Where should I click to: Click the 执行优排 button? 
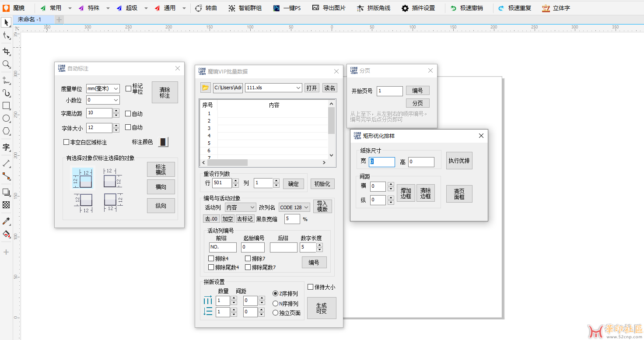click(459, 161)
